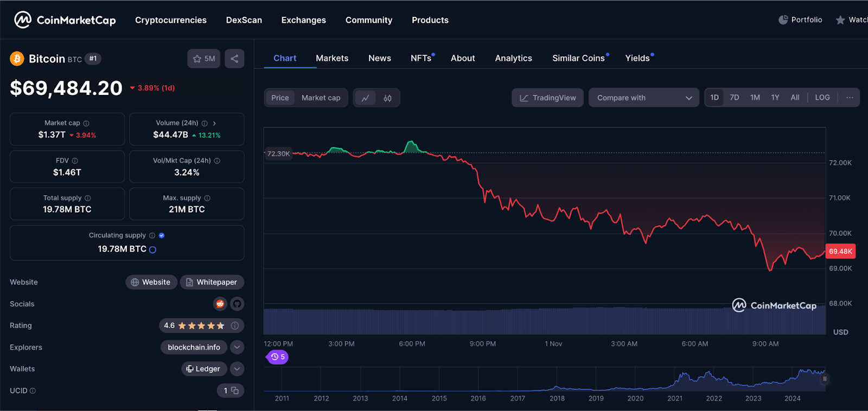Switch chart to Price view
Screen dimensions: 868x411
point(280,98)
